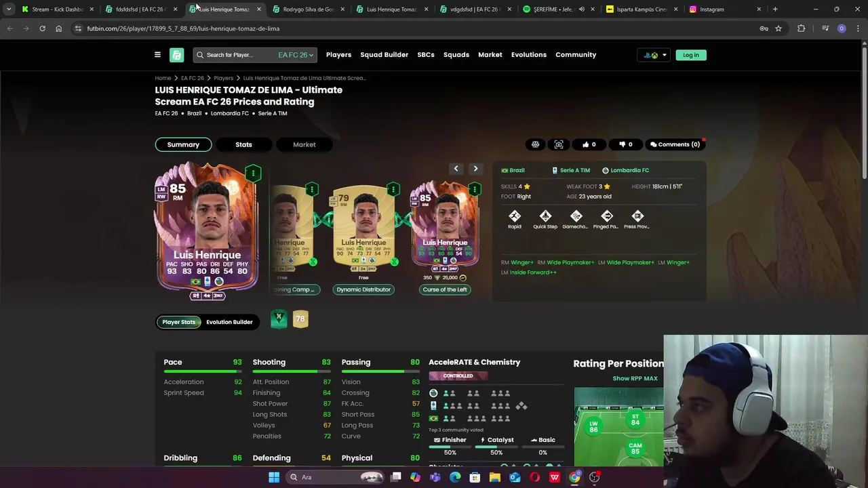Vote for Finisher chemistry style
Image resolution: width=868 pixels, height=488 pixels.
[x=450, y=440]
